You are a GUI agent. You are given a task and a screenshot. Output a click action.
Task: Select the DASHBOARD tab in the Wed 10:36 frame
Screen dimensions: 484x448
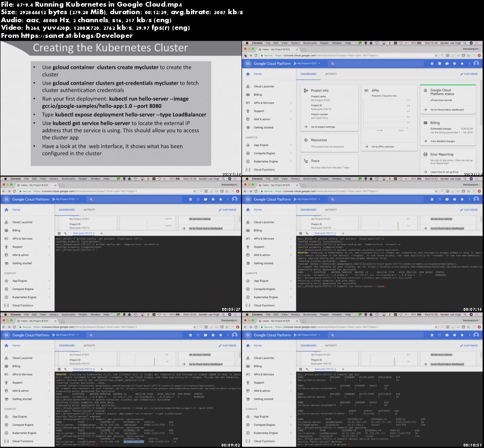pos(308,74)
